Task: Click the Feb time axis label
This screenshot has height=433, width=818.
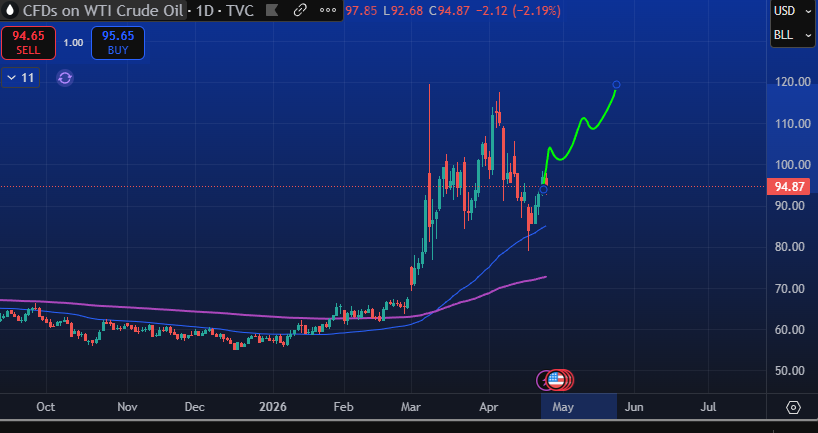Action: (x=343, y=407)
